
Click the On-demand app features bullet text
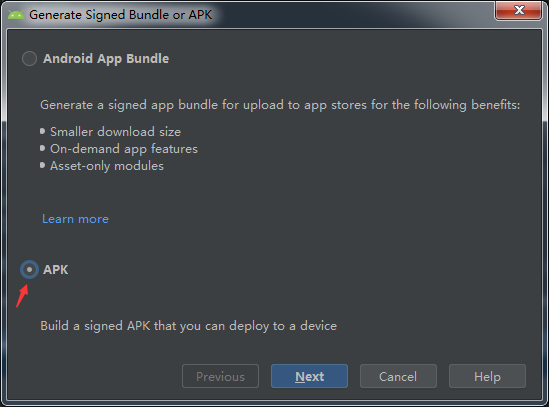pos(124,149)
